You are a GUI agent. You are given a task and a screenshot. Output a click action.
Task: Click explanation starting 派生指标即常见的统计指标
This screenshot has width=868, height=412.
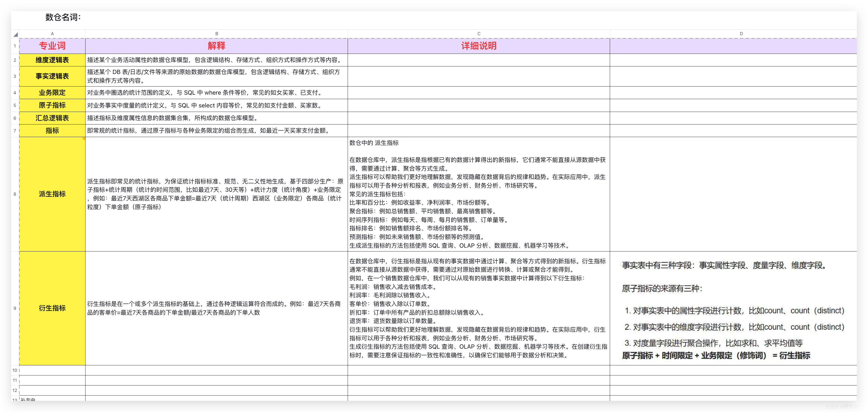click(x=217, y=194)
